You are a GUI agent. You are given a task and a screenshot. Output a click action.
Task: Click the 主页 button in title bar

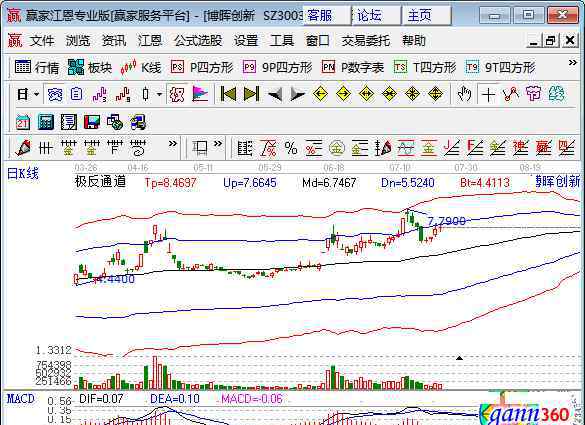click(426, 16)
